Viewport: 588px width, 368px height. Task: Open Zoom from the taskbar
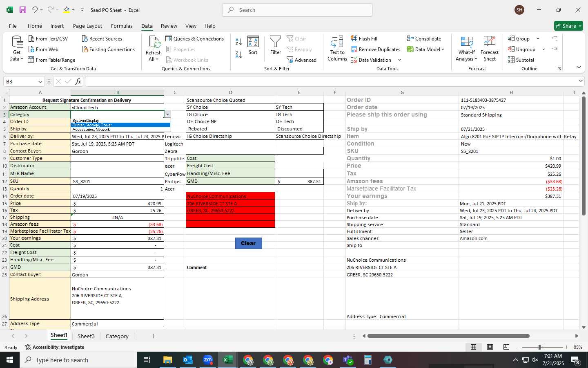(208, 360)
